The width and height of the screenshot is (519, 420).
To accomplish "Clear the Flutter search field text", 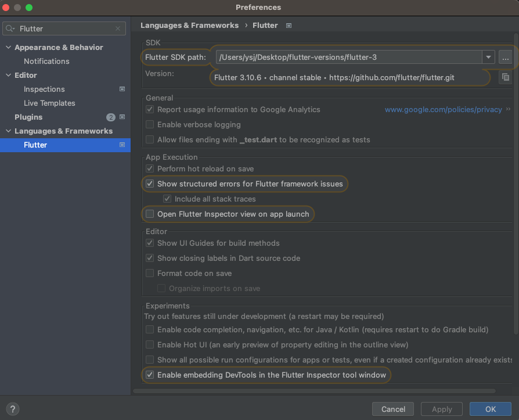I will (118, 29).
